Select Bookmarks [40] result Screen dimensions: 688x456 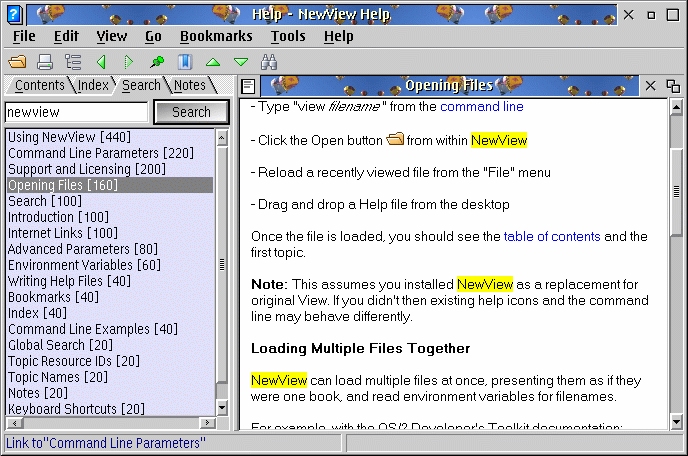[110, 297]
